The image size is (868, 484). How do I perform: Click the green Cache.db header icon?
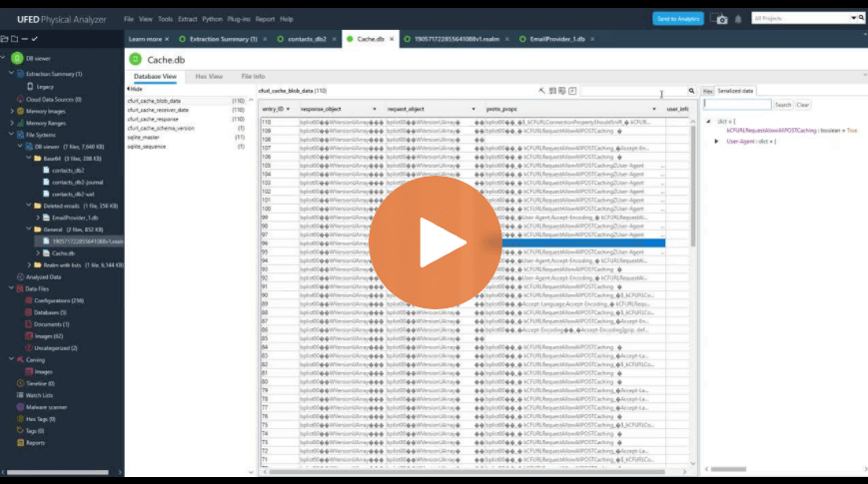point(135,59)
